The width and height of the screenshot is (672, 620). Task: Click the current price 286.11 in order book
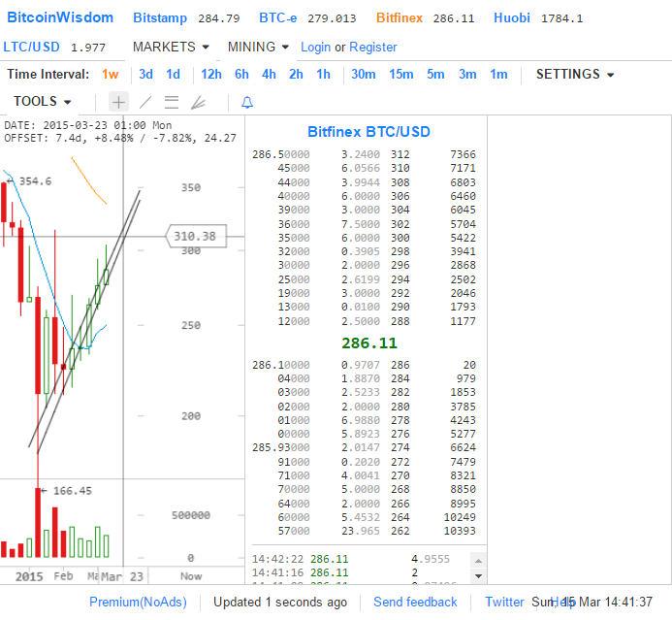click(x=369, y=343)
